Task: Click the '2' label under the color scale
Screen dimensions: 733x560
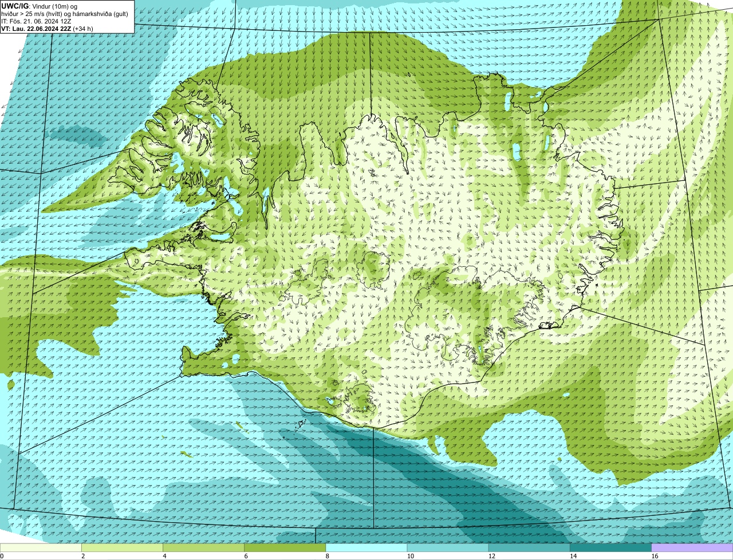Action: tap(83, 556)
